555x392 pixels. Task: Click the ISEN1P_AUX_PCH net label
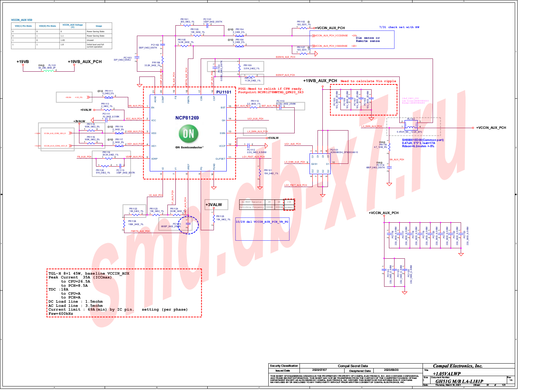coord(285,75)
